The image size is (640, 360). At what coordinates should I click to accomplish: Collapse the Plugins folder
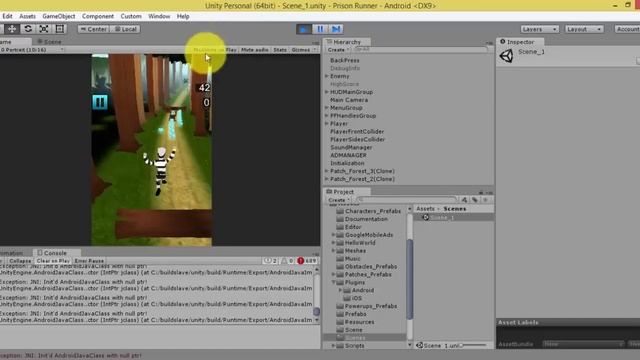[333, 282]
